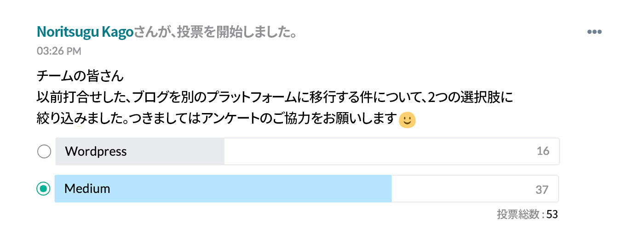The image size is (644, 244).
Task: Click the Wordpress option label
Action: 96,152
